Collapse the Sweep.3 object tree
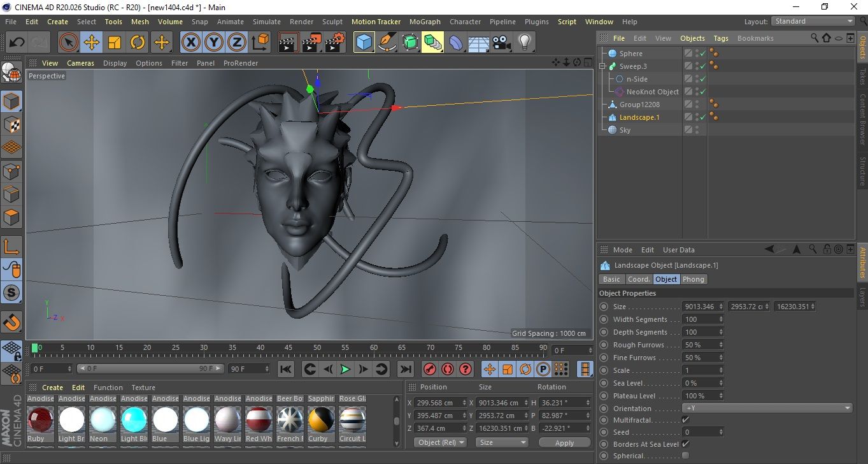Image resolution: width=868 pixels, height=464 pixels. tap(602, 66)
